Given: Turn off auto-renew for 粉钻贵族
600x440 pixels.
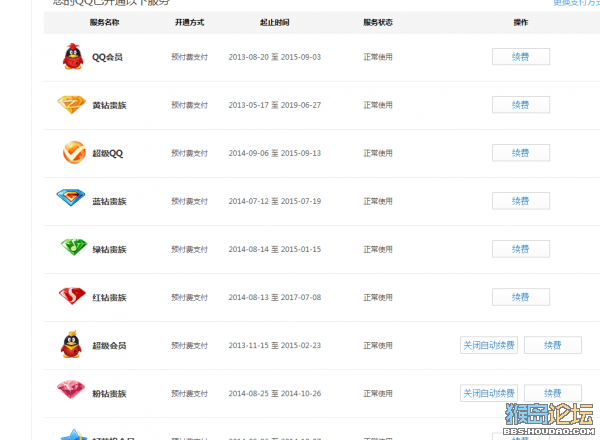Looking at the screenshot, I should pyautogui.click(x=489, y=393).
